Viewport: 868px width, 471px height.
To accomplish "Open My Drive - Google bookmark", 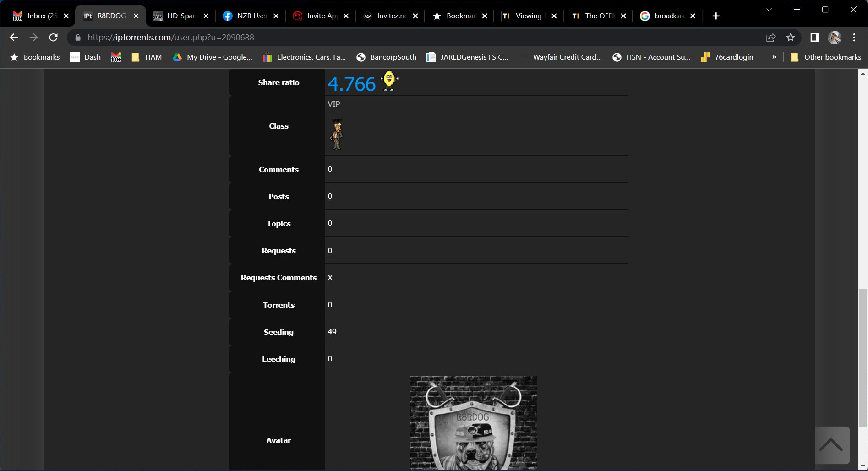I will [x=213, y=57].
